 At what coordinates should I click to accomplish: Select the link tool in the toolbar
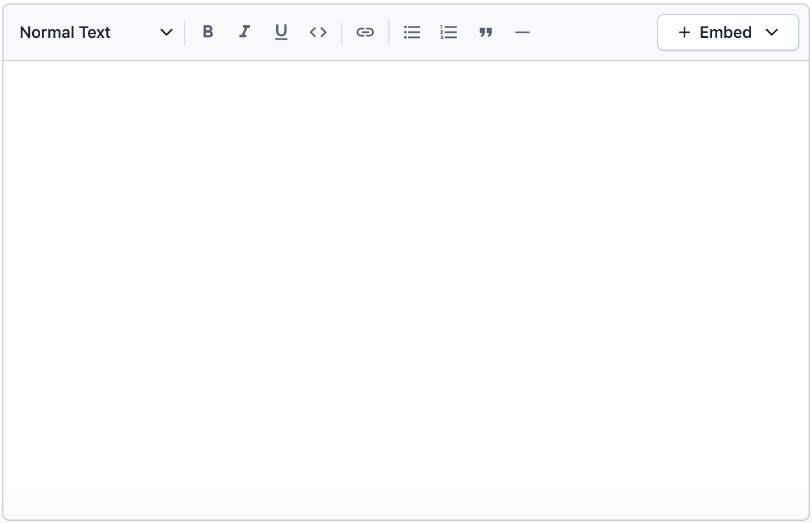coord(365,32)
